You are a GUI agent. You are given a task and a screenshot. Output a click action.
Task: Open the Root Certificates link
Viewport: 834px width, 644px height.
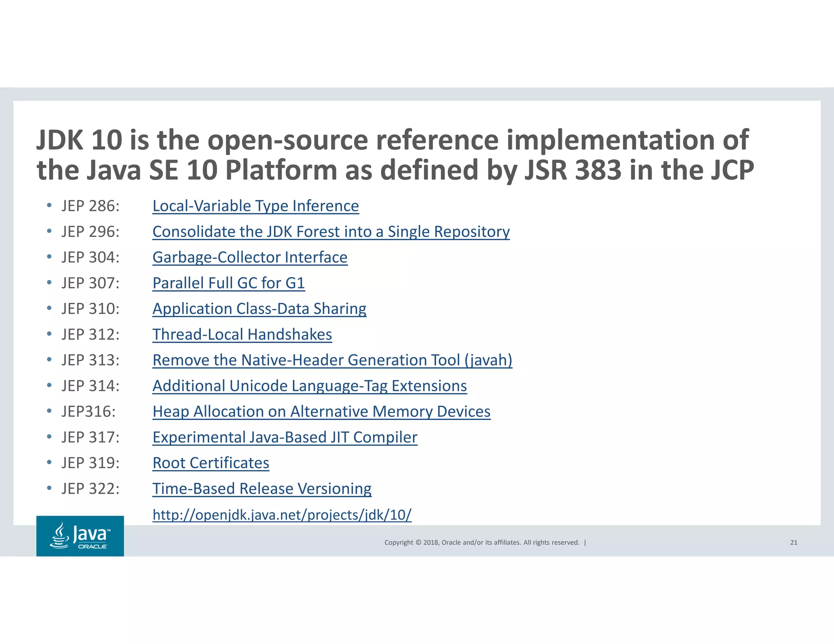pyautogui.click(x=211, y=463)
